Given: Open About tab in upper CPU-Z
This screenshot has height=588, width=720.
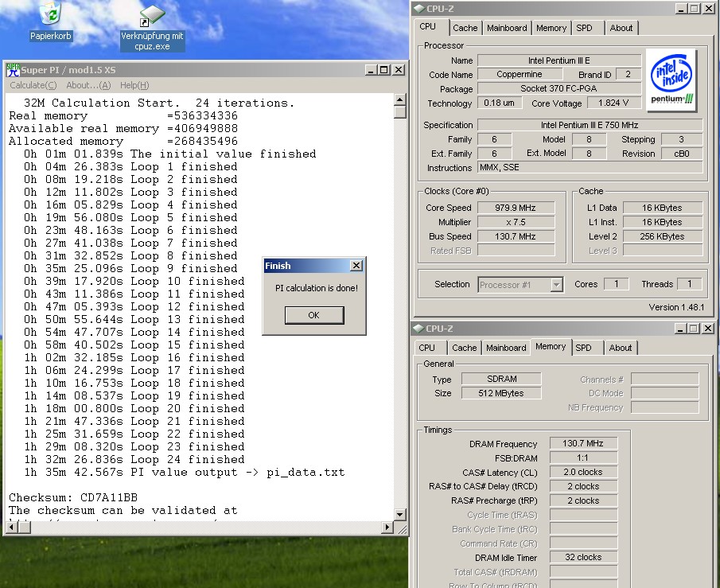Looking at the screenshot, I should pyautogui.click(x=621, y=28).
